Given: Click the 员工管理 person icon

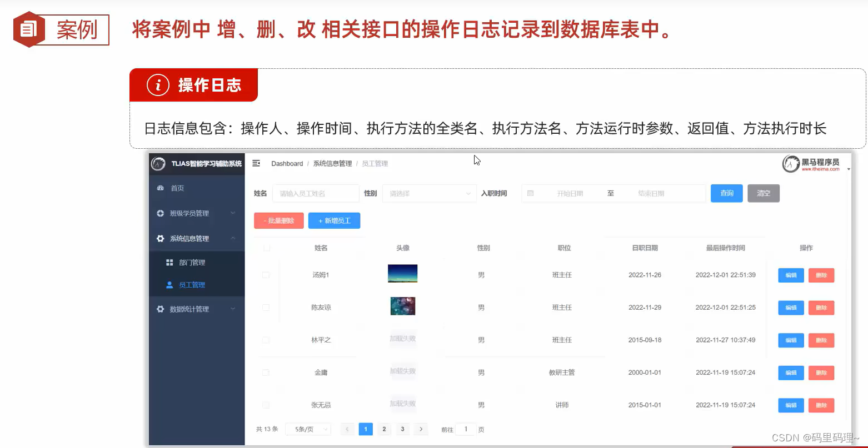Looking at the screenshot, I should 170,285.
